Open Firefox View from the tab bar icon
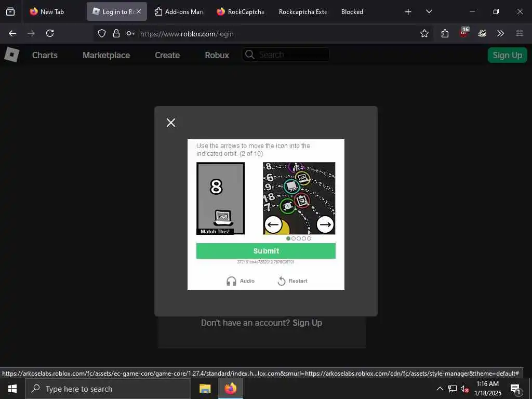Viewport: 532px width, 399px height. tap(10, 11)
